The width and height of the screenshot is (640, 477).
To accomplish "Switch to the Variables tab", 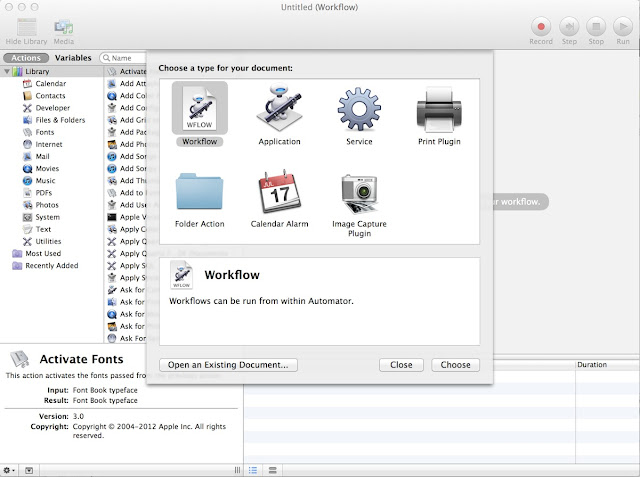I will pos(73,58).
